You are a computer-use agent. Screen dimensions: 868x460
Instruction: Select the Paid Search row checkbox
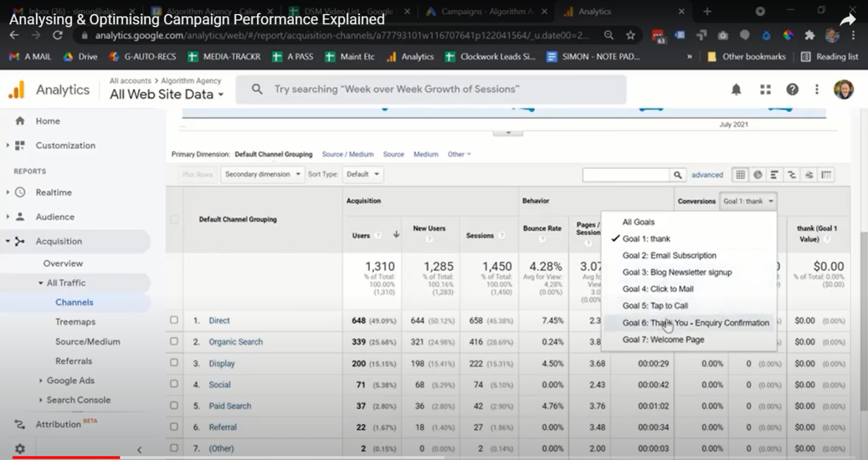pos(174,405)
